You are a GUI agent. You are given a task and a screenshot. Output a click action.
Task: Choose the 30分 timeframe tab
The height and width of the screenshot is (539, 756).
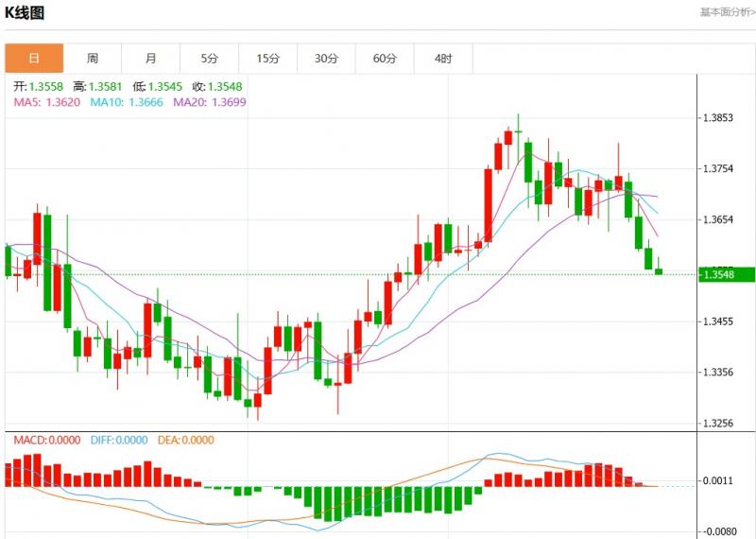(326, 59)
